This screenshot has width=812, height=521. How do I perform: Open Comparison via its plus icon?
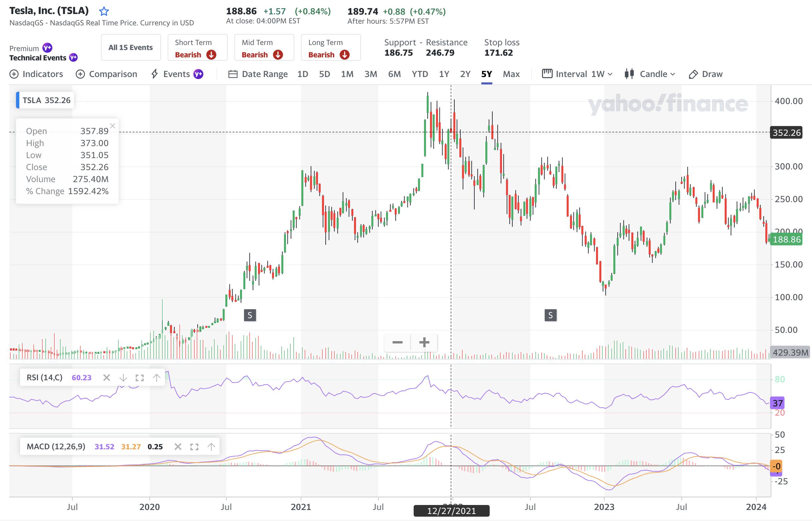(x=80, y=74)
